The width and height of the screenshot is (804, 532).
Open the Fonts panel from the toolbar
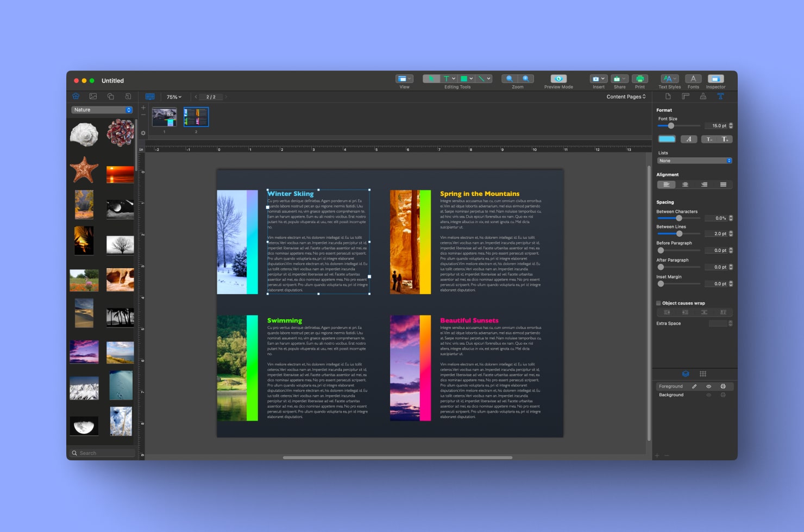coord(693,79)
